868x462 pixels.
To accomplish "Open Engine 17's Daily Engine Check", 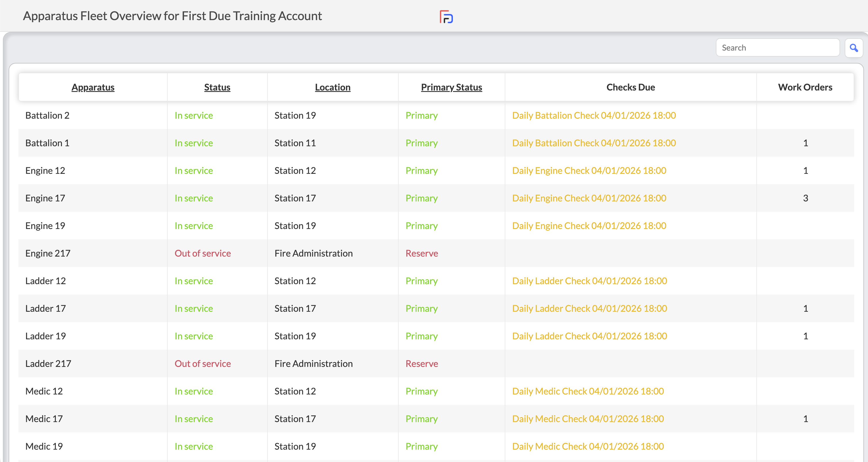I will (589, 198).
